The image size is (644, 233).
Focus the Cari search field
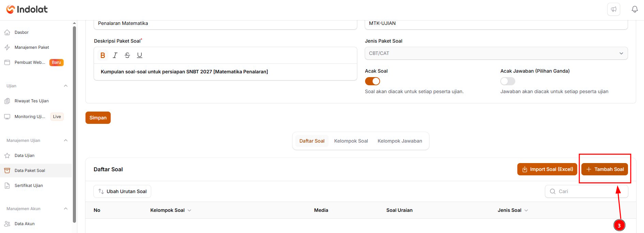click(x=586, y=191)
